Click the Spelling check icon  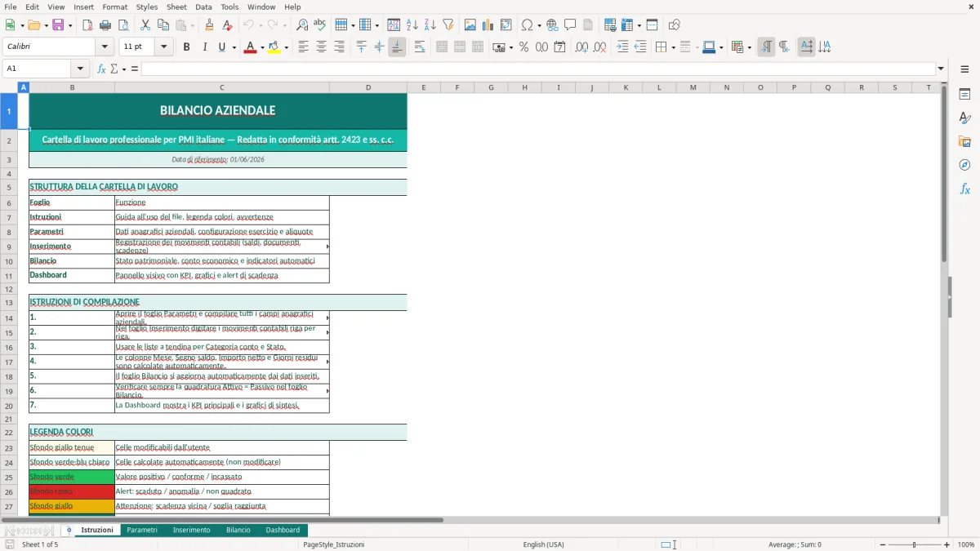[319, 25]
